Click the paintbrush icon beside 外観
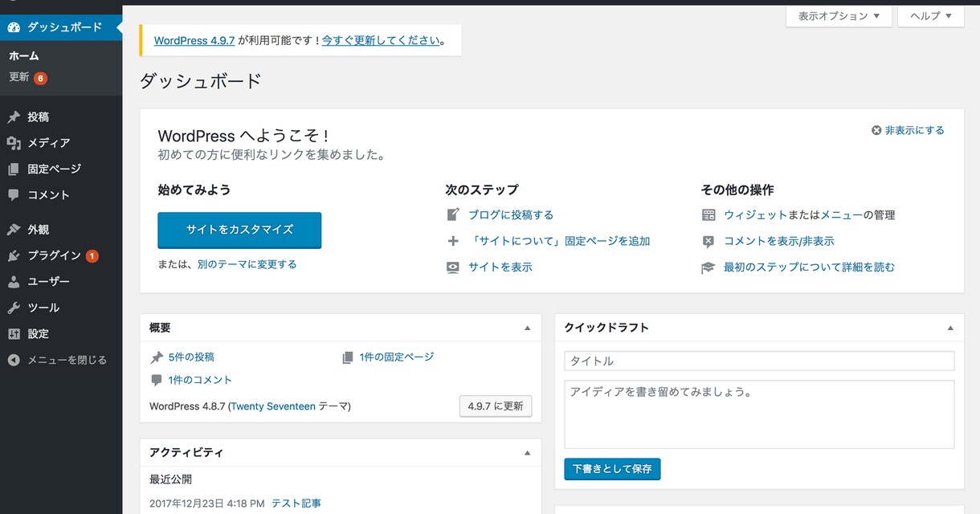The width and height of the screenshot is (980, 514). pos(14,230)
